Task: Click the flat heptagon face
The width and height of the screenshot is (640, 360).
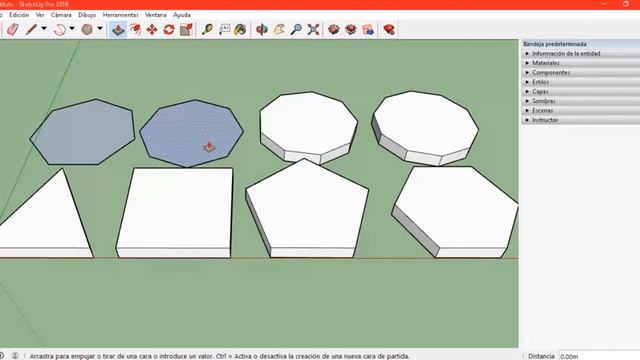Action: pyautogui.click(x=82, y=133)
